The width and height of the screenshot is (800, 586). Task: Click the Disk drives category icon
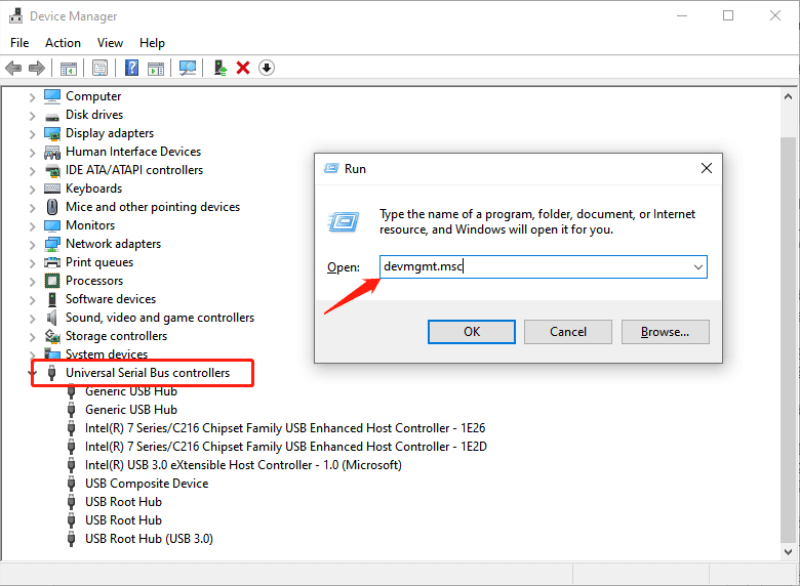point(52,116)
